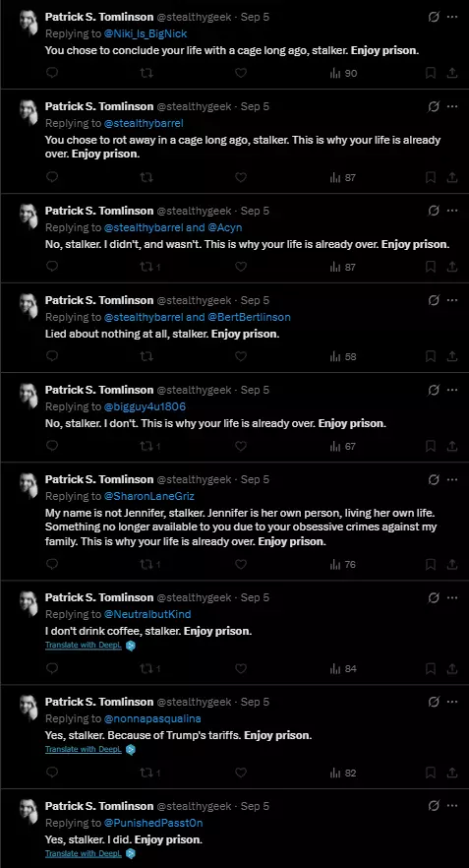Open more options on the @SharonLaneGriz reply
The width and height of the screenshot is (469, 868).
(452, 479)
